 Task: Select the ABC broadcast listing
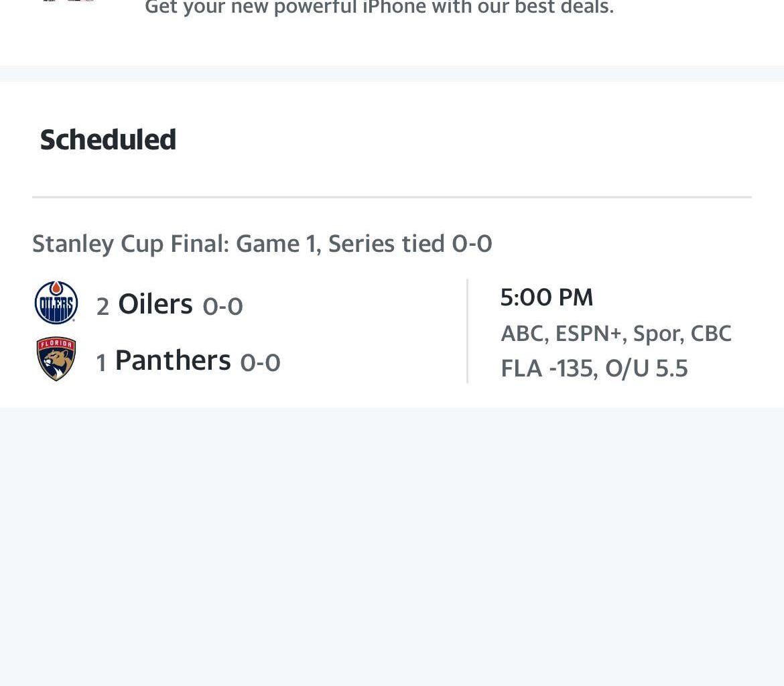518,333
